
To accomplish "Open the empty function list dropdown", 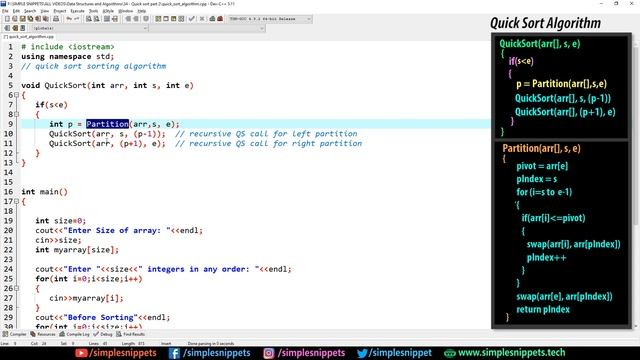I will (207, 28).
